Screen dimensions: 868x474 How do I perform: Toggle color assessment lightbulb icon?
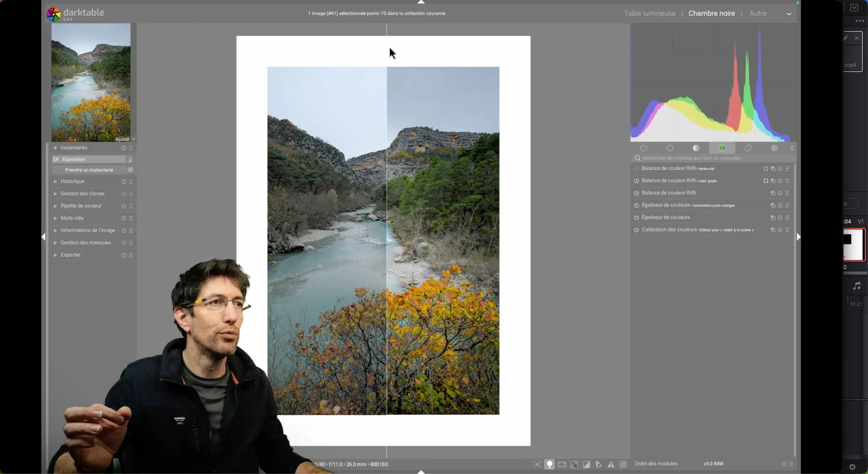tap(549, 465)
